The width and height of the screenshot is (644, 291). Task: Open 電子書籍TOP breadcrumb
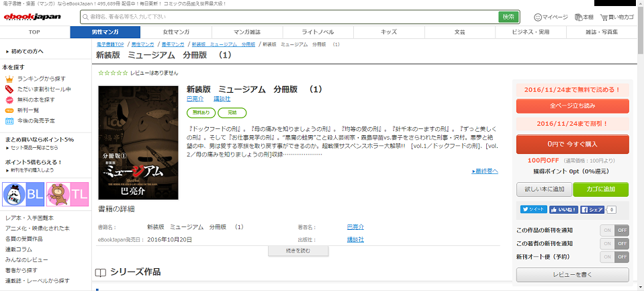coord(110,44)
